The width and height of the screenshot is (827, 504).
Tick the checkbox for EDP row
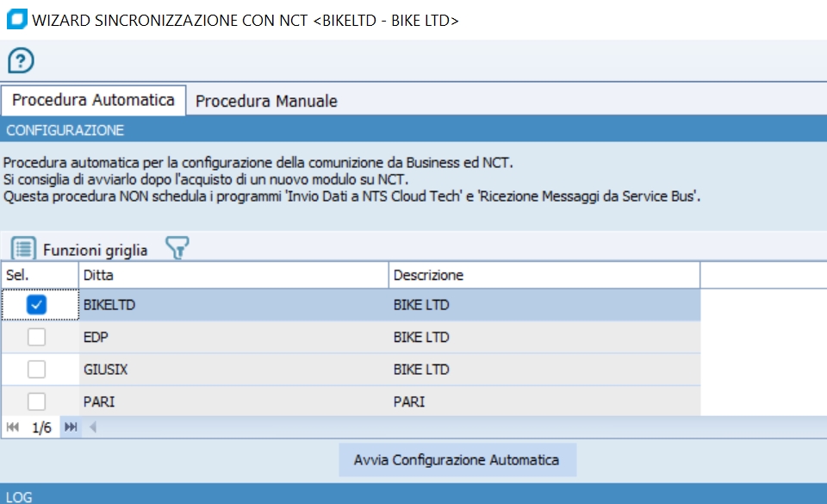(x=36, y=338)
